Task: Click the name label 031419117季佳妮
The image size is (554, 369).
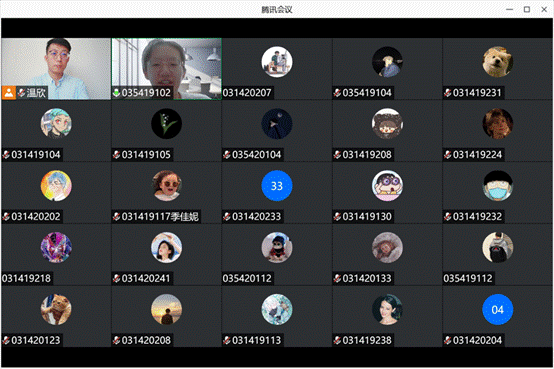Action: point(160,217)
